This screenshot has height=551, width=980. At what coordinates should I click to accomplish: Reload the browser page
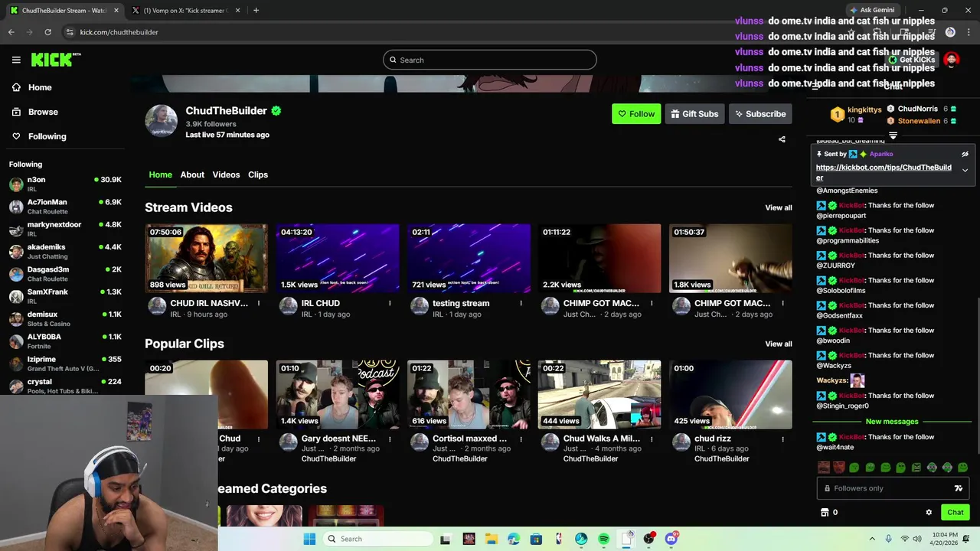pos(47,32)
